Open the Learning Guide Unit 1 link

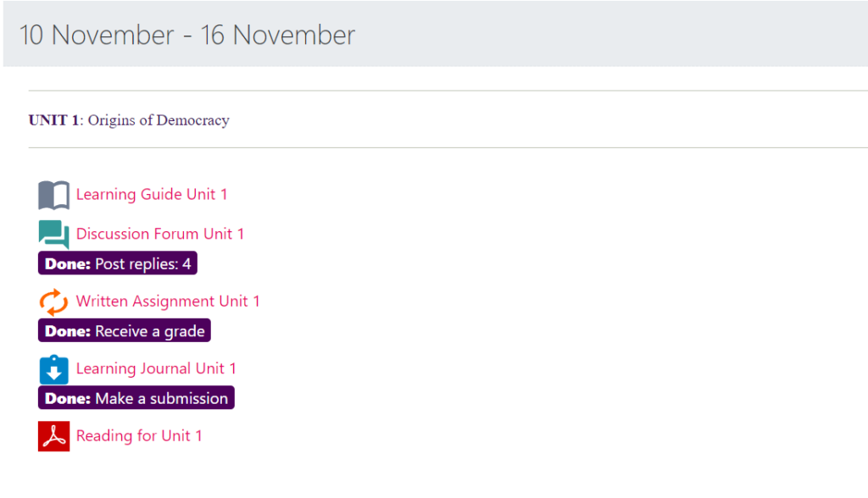[x=152, y=195]
